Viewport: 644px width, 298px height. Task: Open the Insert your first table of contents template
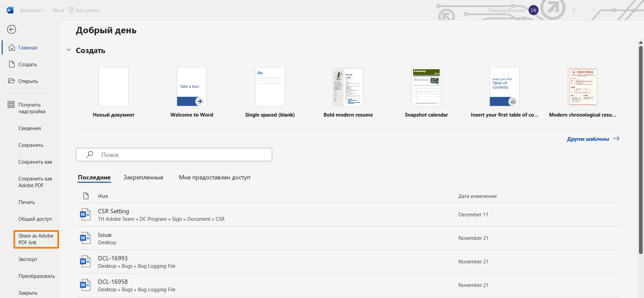click(x=504, y=92)
